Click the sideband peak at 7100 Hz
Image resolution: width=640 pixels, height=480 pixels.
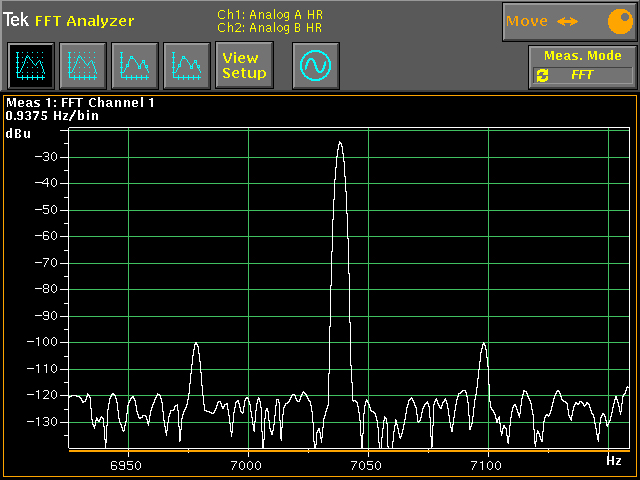click(x=484, y=346)
